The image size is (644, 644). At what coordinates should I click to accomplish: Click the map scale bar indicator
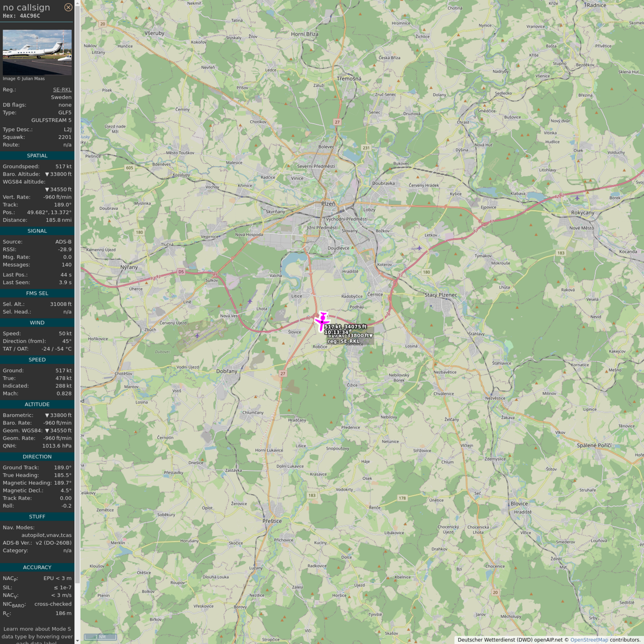pyautogui.click(x=101, y=637)
